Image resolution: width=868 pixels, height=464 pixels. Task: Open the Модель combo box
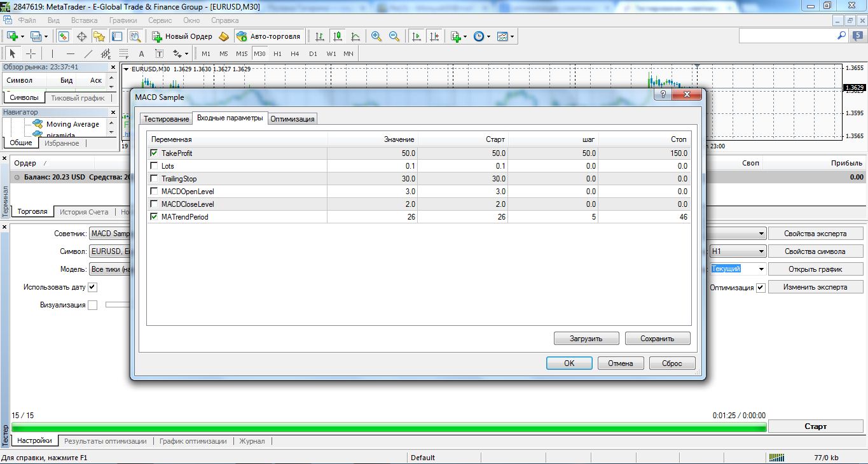(x=110, y=269)
